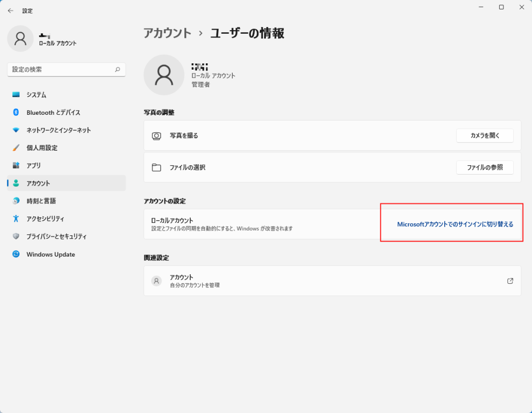
Task: Click the アクセシビリティ figure icon
Action: pos(16,219)
